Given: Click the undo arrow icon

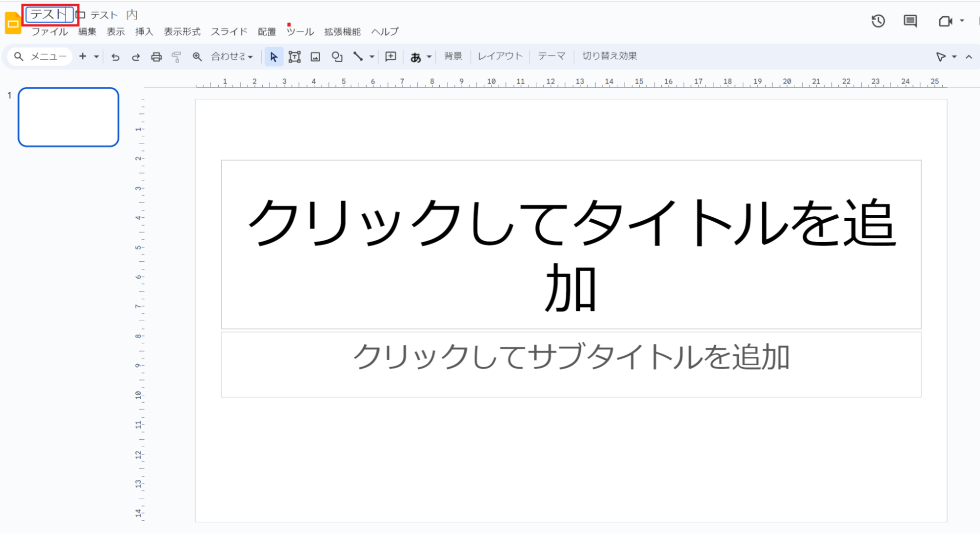Looking at the screenshot, I should pyautogui.click(x=115, y=57).
